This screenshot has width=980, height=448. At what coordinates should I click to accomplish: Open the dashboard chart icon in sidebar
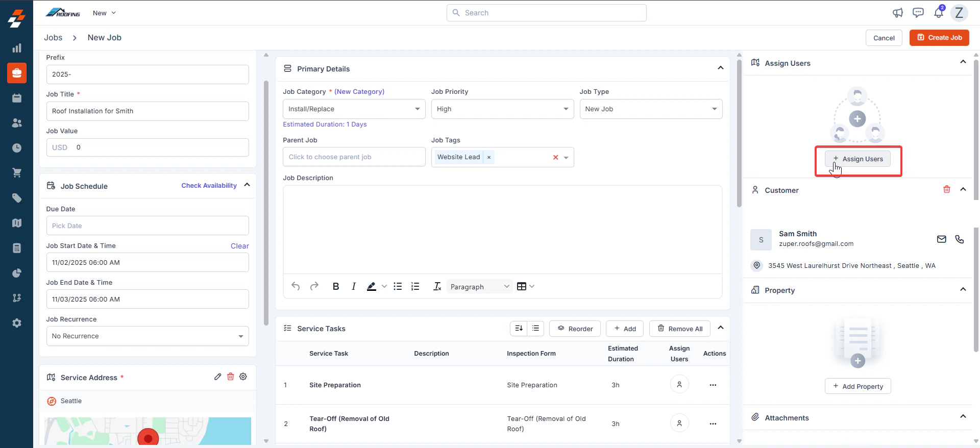(17, 48)
